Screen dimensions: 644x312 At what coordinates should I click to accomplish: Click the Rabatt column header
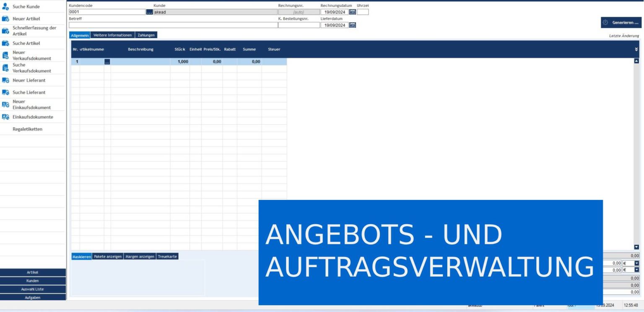[230, 50]
